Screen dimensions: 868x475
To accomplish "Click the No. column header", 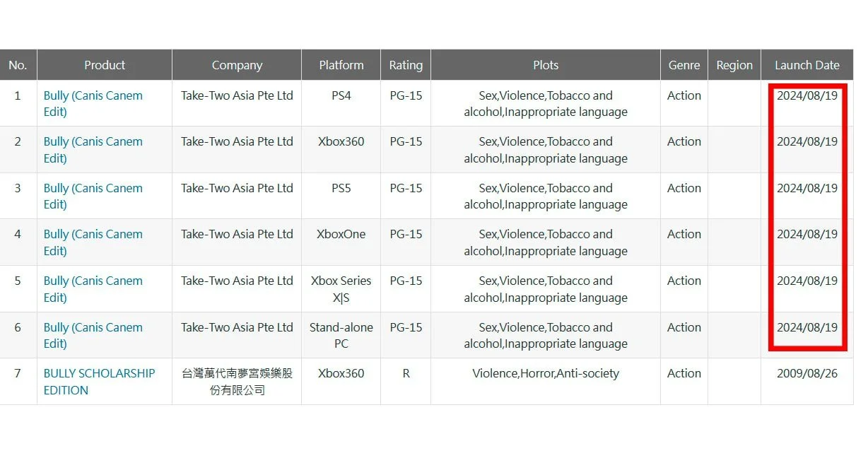I will click(18, 65).
